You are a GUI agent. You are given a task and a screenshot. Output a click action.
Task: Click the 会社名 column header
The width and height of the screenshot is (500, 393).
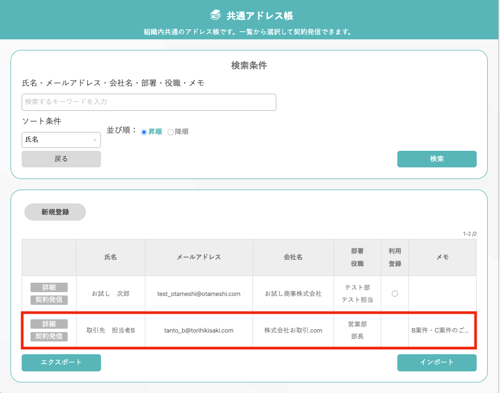293,257
